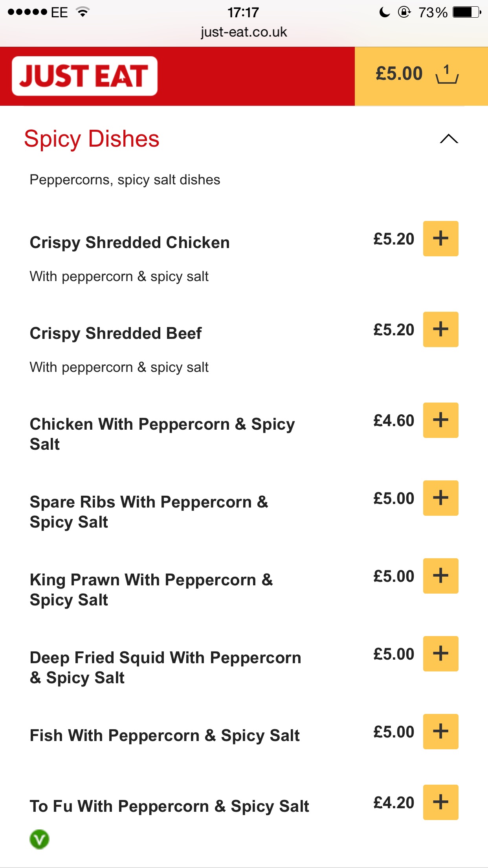Viewport: 488px width, 868px height.
Task: Go to Just Eat home via logo
Action: pos(84,76)
